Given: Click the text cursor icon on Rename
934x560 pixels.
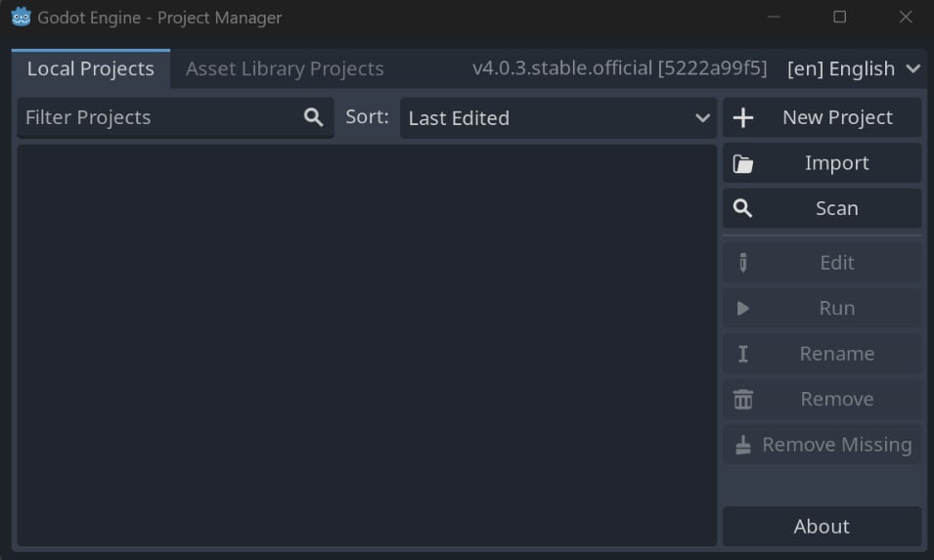Looking at the screenshot, I should pyautogui.click(x=742, y=354).
